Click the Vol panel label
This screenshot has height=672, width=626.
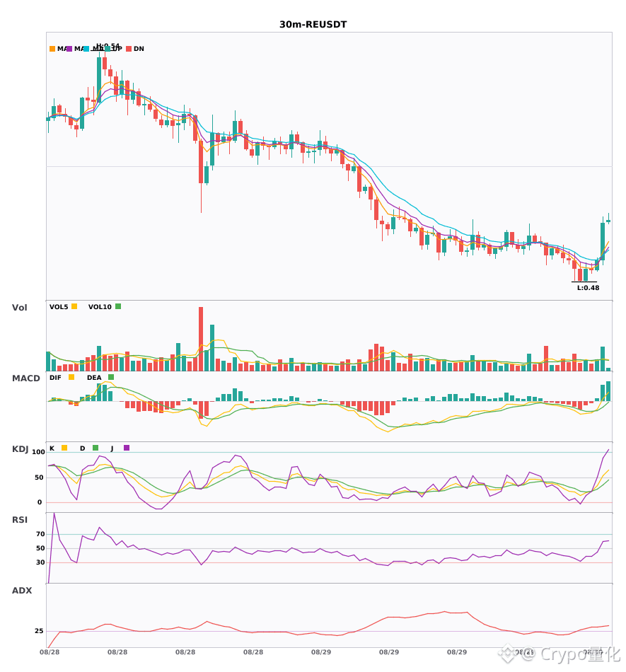(x=19, y=308)
